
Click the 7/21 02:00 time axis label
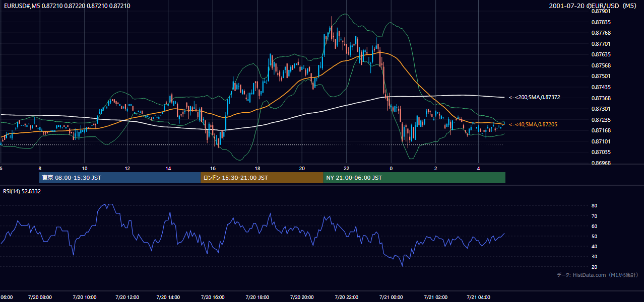[x=435, y=297]
